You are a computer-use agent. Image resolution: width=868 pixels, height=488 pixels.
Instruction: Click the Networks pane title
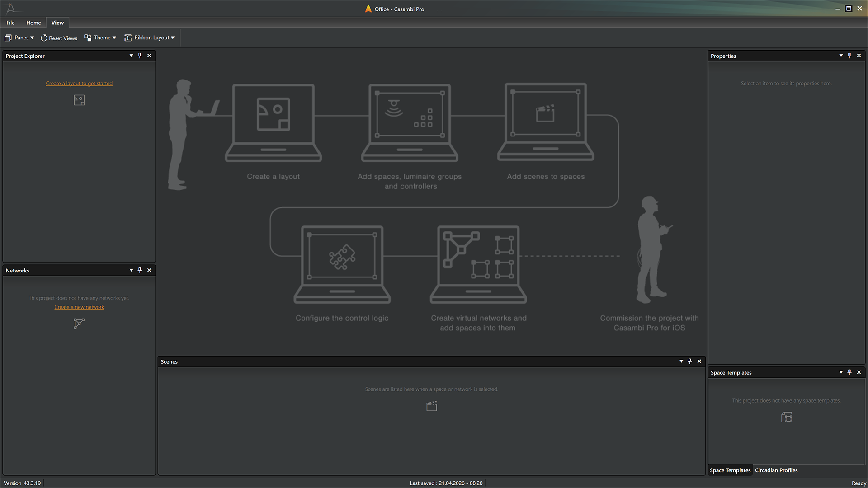17,271
